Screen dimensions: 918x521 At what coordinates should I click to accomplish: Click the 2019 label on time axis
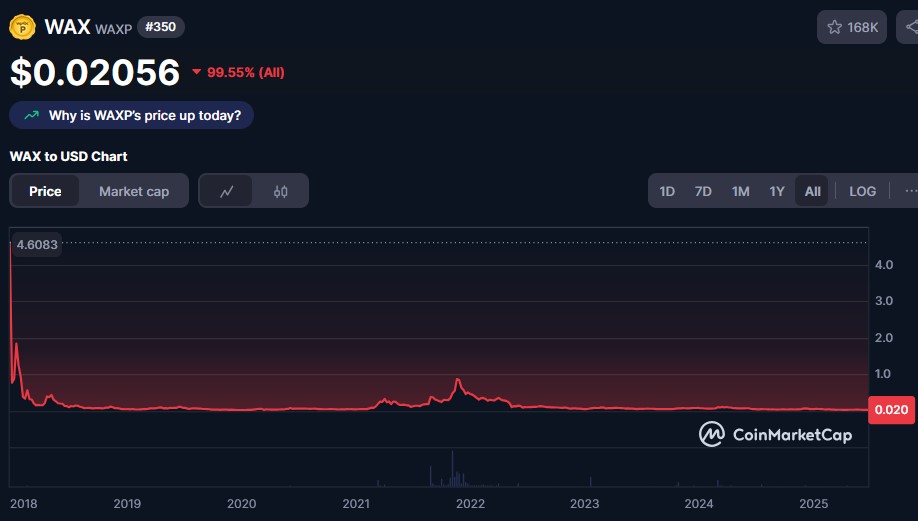[127, 503]
